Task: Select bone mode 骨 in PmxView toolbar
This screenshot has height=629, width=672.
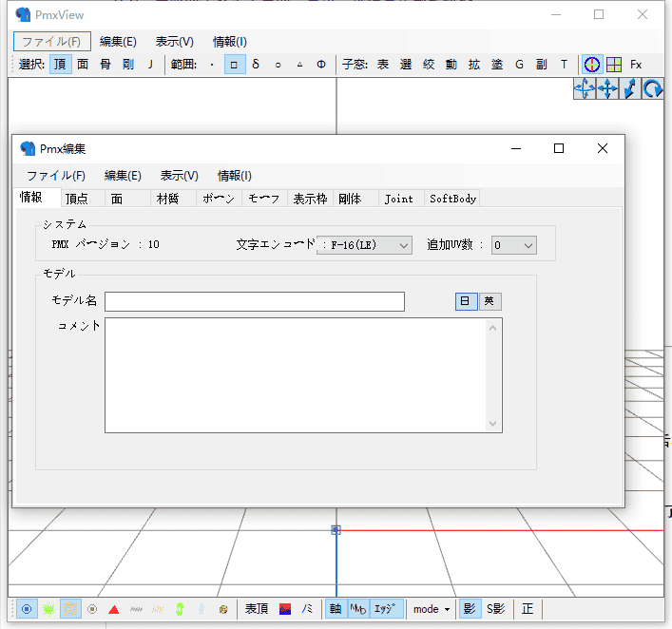Action: click(106, 65)
